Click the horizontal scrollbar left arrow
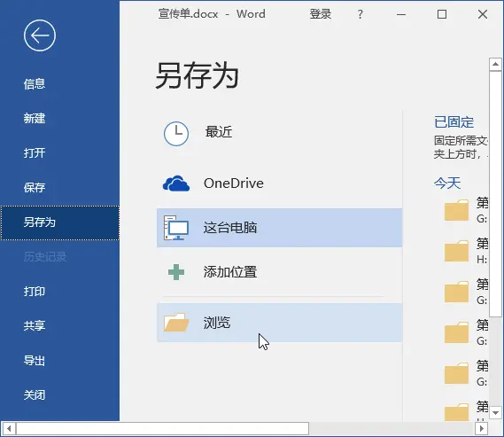This screenshot has height=437, width=504. point(9,428)
